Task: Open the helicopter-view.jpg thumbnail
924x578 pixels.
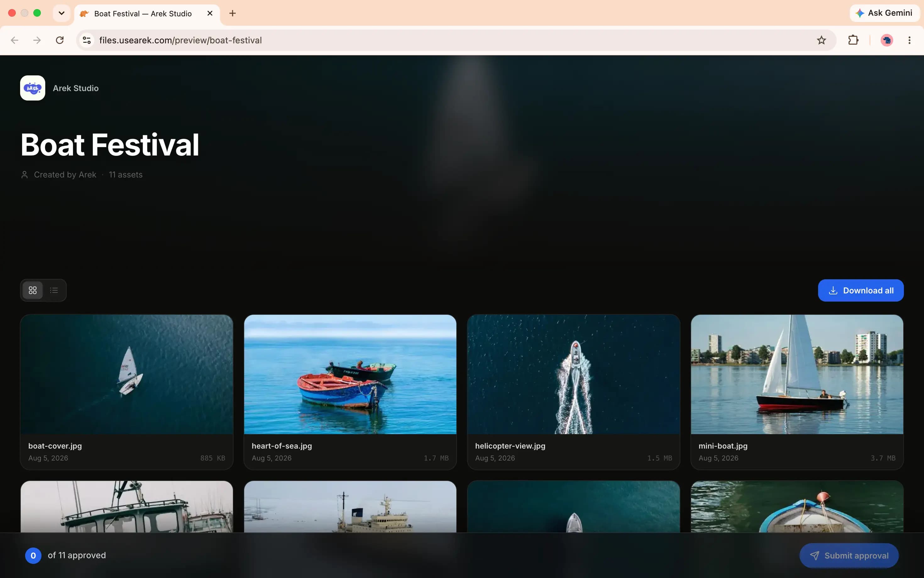Action: coord(574,374)
